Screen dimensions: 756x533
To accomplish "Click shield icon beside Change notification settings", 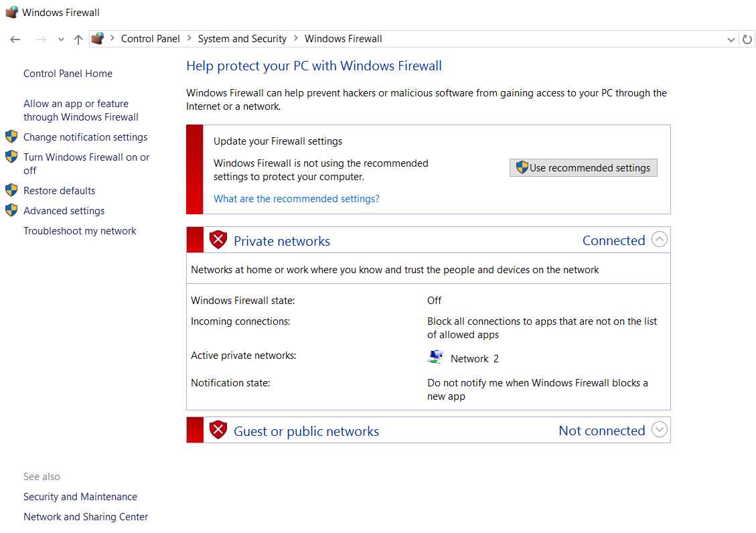I will [x=11, y=137].
